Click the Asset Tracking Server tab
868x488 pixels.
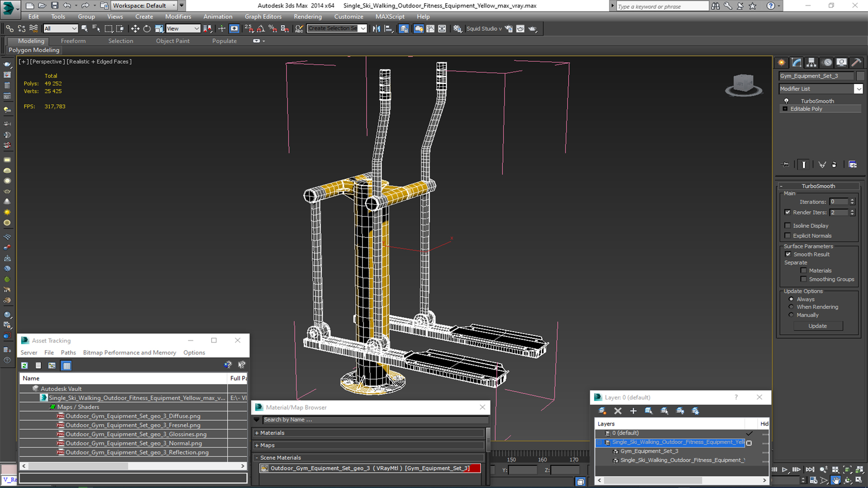pos(29,353)
